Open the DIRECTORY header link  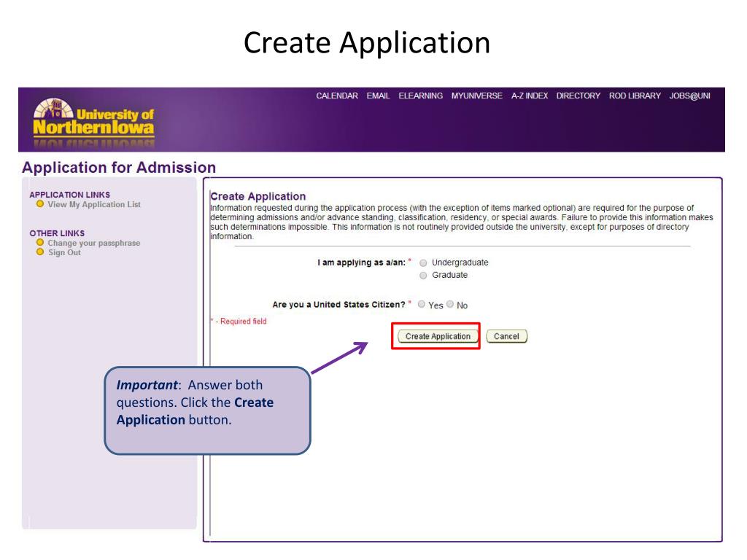[578, 96]
